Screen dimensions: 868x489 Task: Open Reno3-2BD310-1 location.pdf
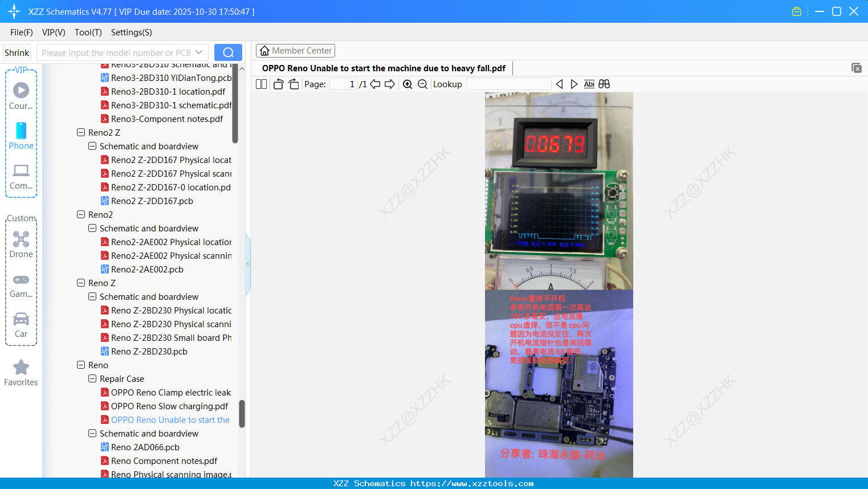[163, 91]
